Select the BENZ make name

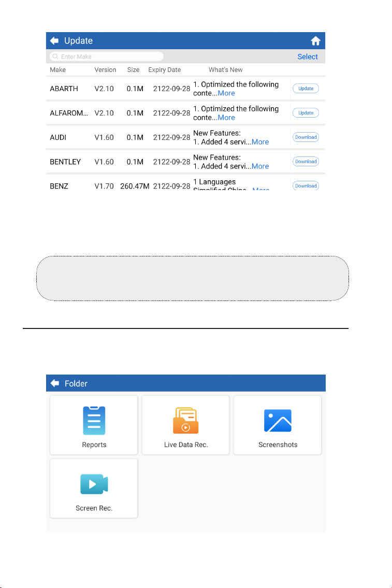coord(59,187)
